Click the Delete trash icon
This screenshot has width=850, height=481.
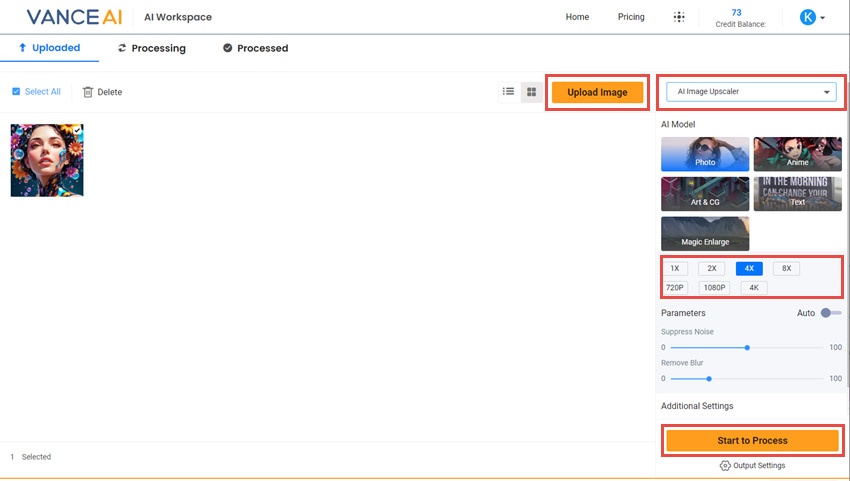[x=88, y=92]
